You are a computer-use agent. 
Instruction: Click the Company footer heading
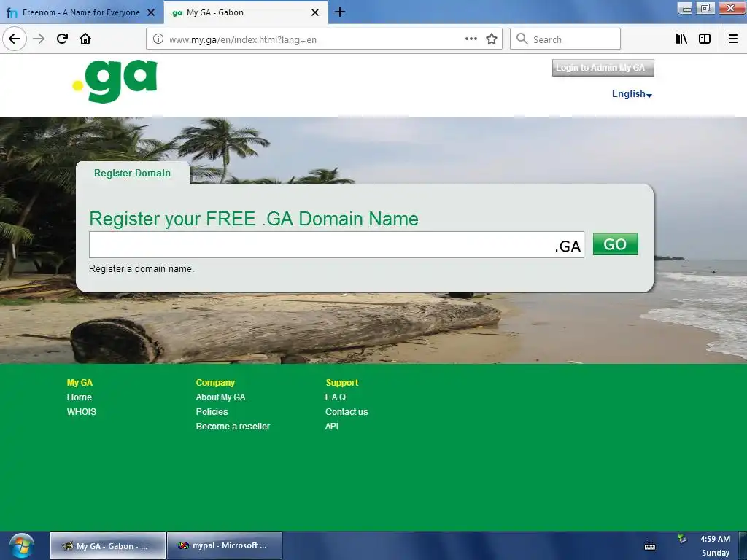coord(215,382)
